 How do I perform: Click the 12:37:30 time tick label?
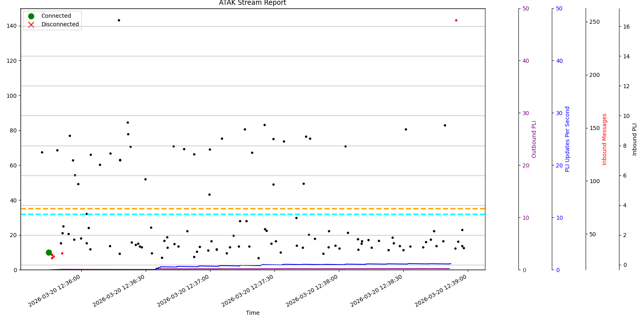[x=248, y=291]
